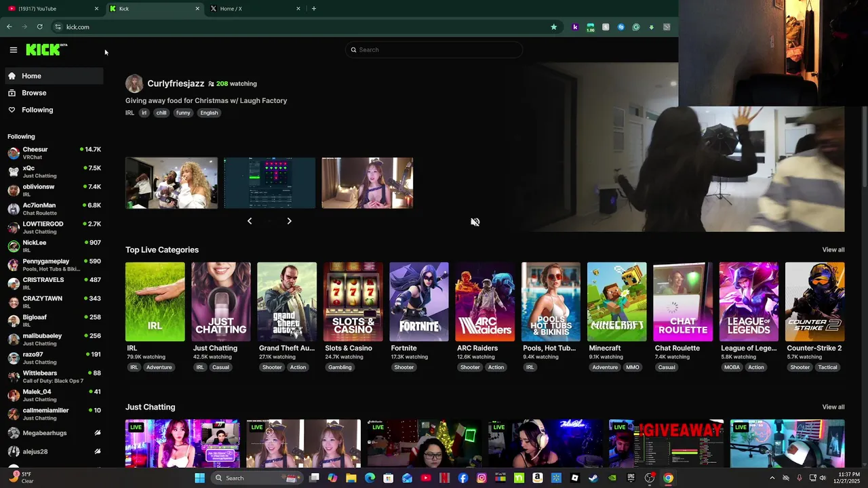Open ARC Raiders category card

(x=485, y=302)
